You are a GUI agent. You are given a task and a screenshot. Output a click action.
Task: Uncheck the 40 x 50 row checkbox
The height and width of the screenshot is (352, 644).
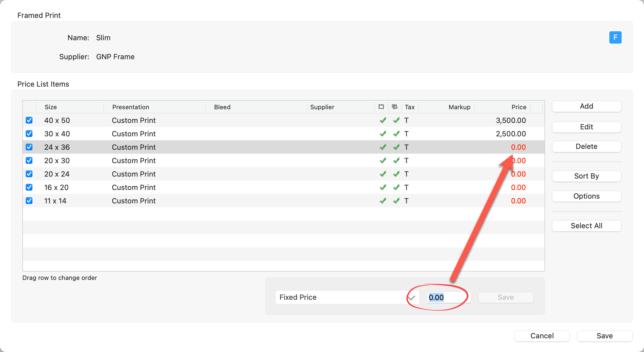coord(29,120)
